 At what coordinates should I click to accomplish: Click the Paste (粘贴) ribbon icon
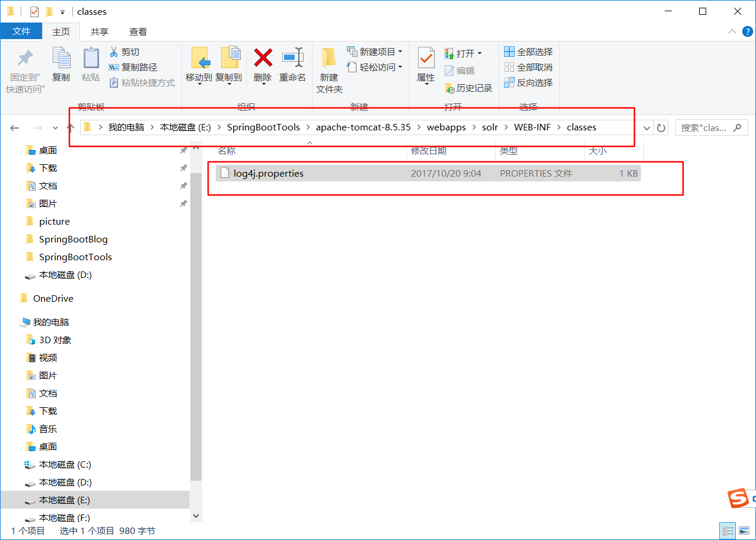coord(91,58)
